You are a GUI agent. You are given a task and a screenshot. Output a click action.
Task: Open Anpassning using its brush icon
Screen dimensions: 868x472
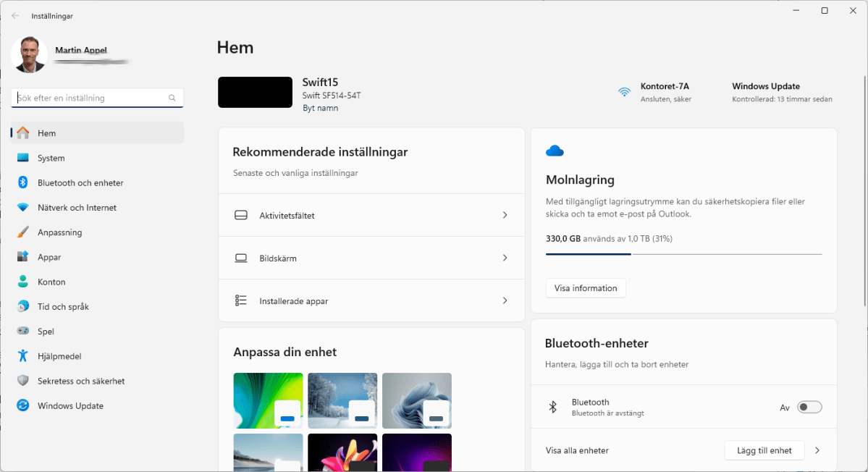22,232
